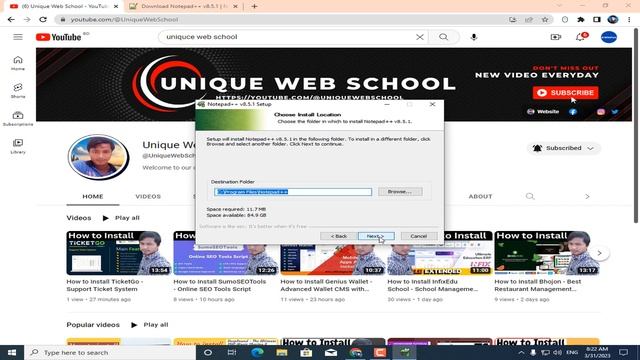Open Windows action center notifications
The height and width of the screenshot is (360, 640).
coord(623,352)
